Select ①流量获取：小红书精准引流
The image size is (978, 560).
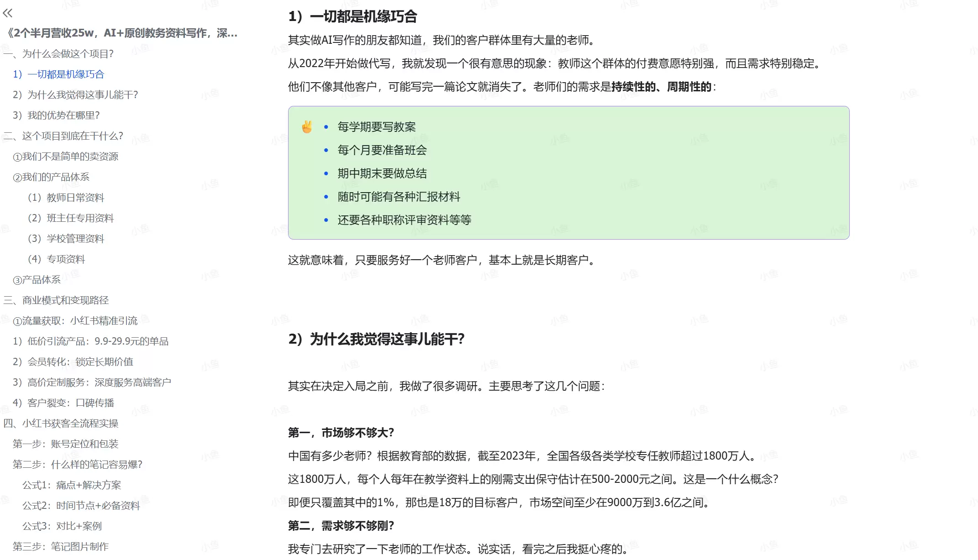pos(76,321)
